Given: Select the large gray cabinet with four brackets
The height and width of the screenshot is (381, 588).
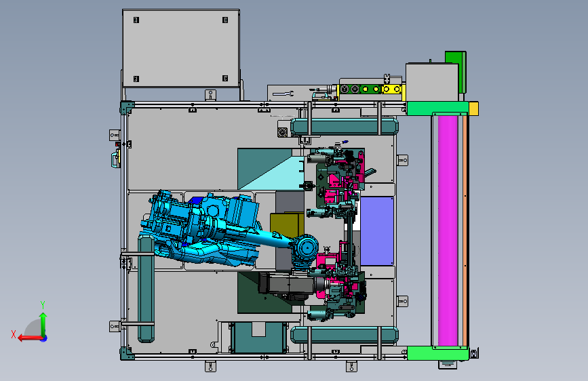Looking at the screenshot, I should pyautogui.click(x=181, y=49).
